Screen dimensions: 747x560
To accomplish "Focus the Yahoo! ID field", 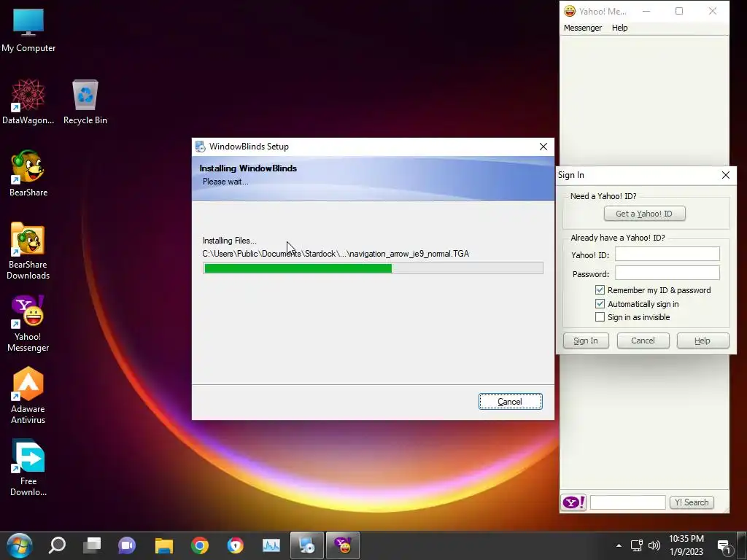I will coord(667,254).
